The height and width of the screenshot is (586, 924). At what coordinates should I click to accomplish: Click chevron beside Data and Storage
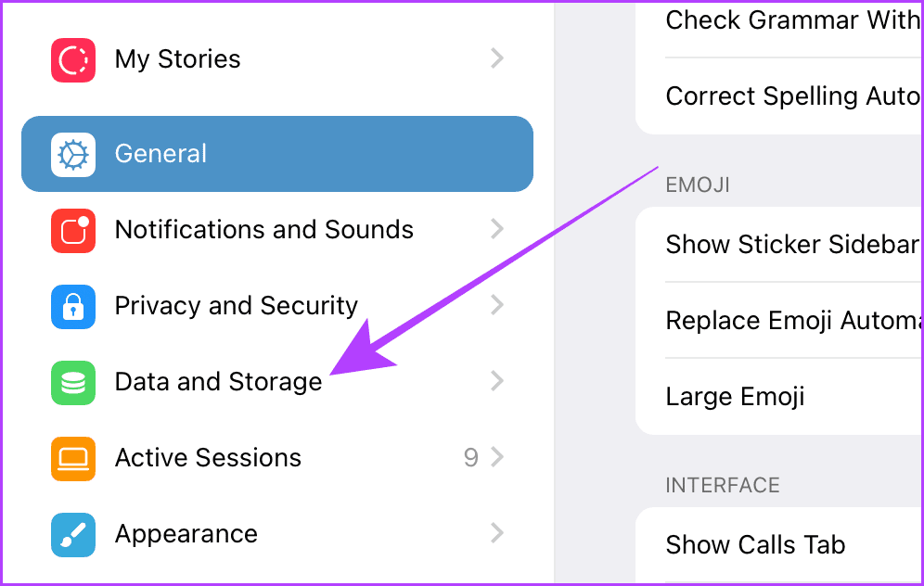(x=497, y=380)
